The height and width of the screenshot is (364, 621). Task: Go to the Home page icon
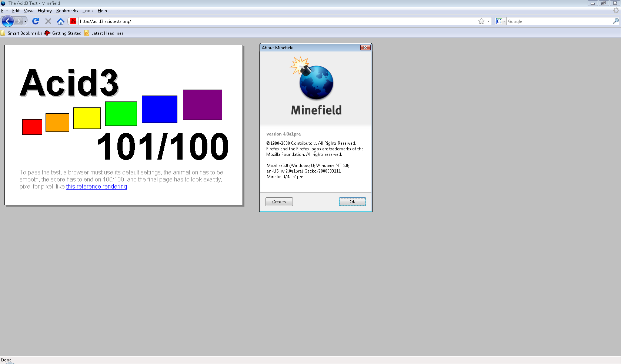[61, 21]
